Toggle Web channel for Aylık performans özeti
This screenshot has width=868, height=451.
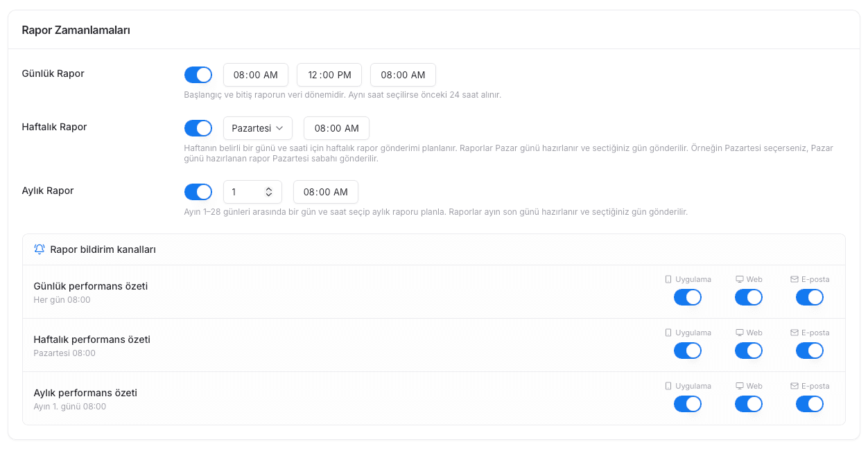click(749, 404)
